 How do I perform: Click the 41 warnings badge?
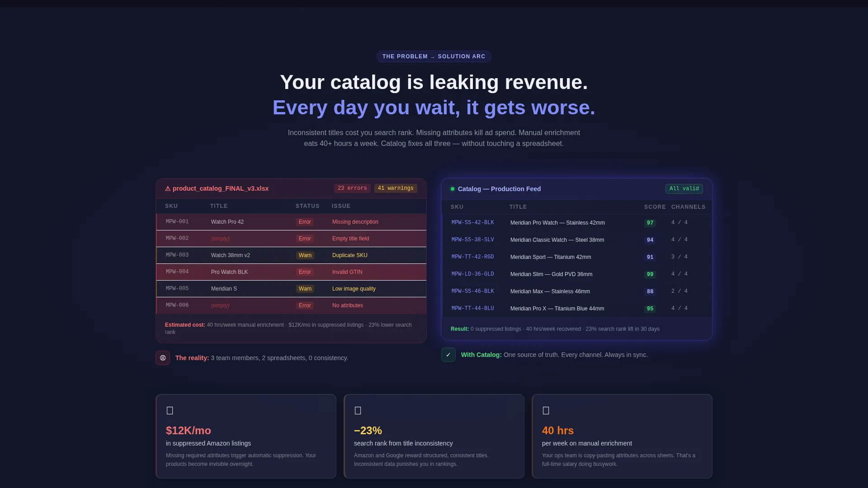click(x=396, y=188)
